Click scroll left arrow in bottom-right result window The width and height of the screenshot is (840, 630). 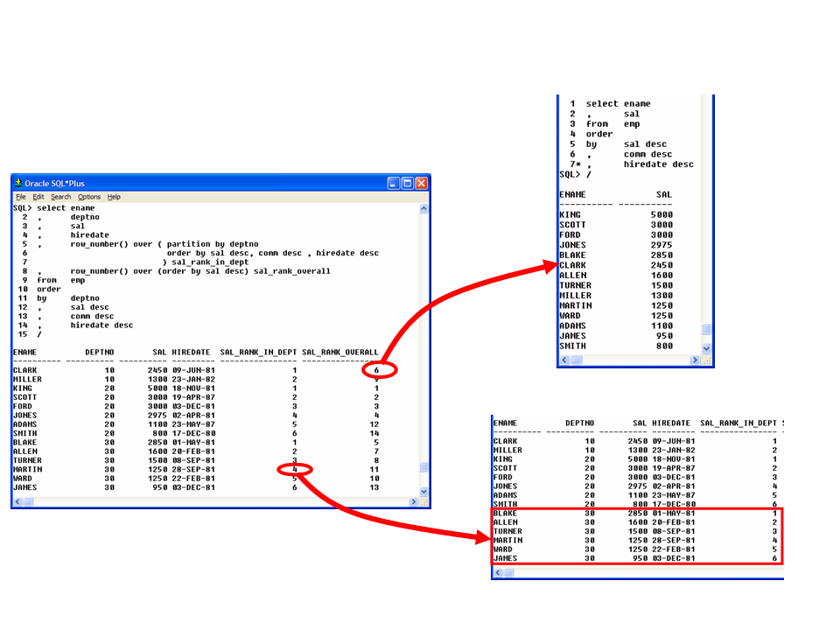coord(498,573)
